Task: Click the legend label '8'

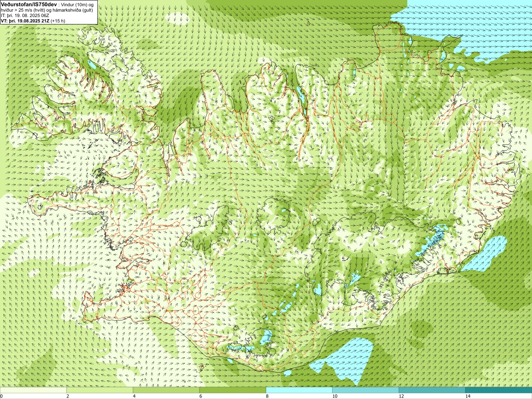Action: point(267,396)
